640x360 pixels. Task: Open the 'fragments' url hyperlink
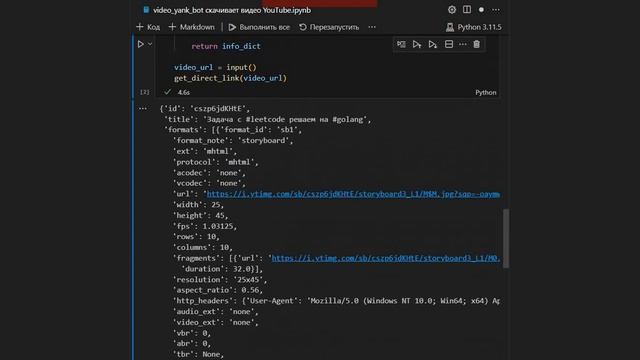[x=386, y=258]
